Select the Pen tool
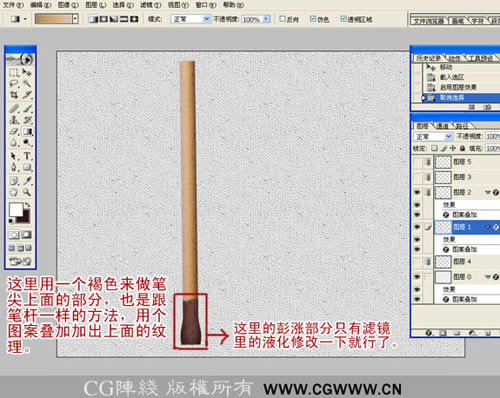 (x=14, y=167)
